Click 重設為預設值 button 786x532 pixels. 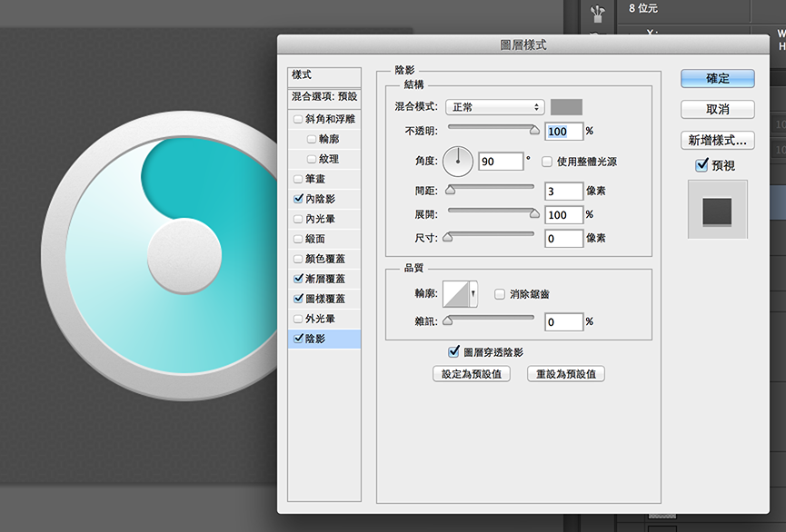pos(566,374)
